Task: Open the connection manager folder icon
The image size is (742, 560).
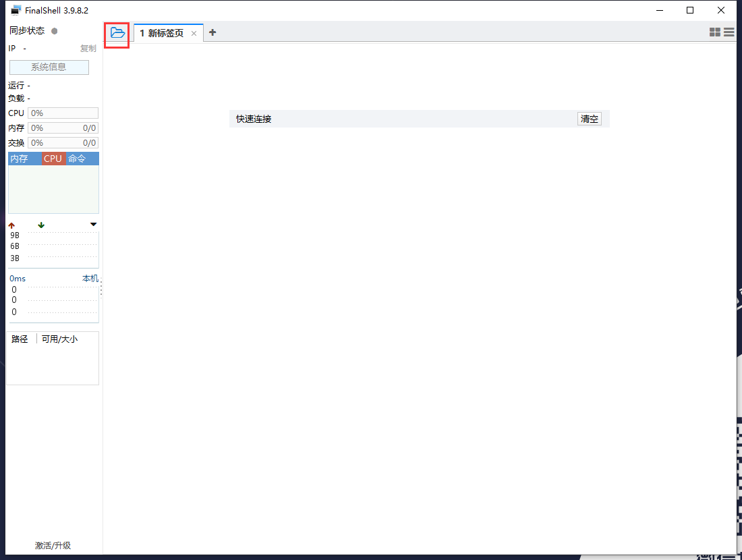Action: tap(117, 32)
